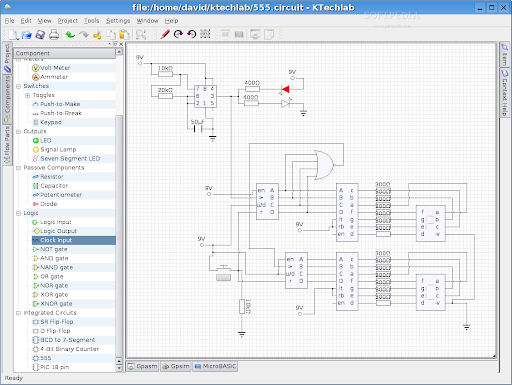
Task: Choose Seven Segment LED component
Action: click(70, 158)
